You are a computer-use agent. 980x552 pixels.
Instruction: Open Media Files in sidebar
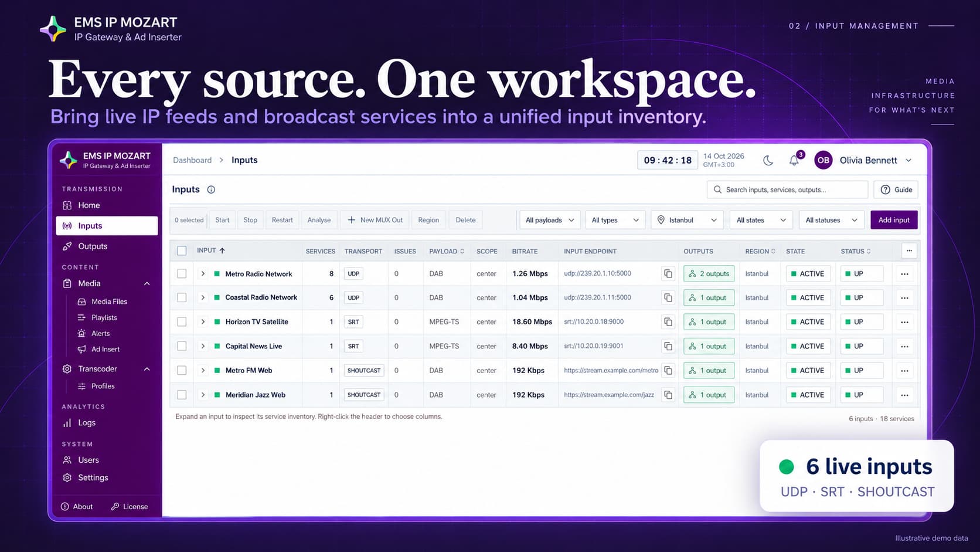[109, 302]
